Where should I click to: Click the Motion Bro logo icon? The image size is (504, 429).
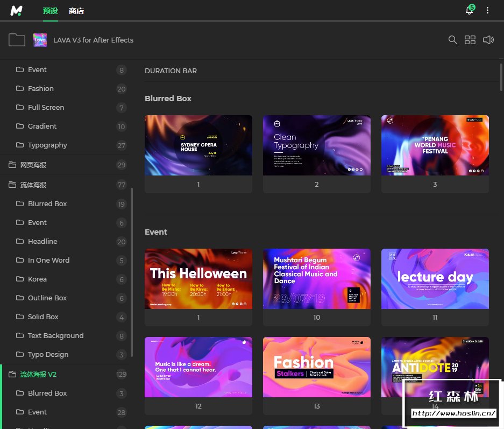17,10
